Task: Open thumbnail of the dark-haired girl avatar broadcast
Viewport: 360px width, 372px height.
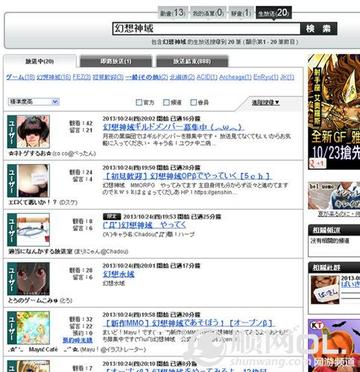Action: [33, 132]
